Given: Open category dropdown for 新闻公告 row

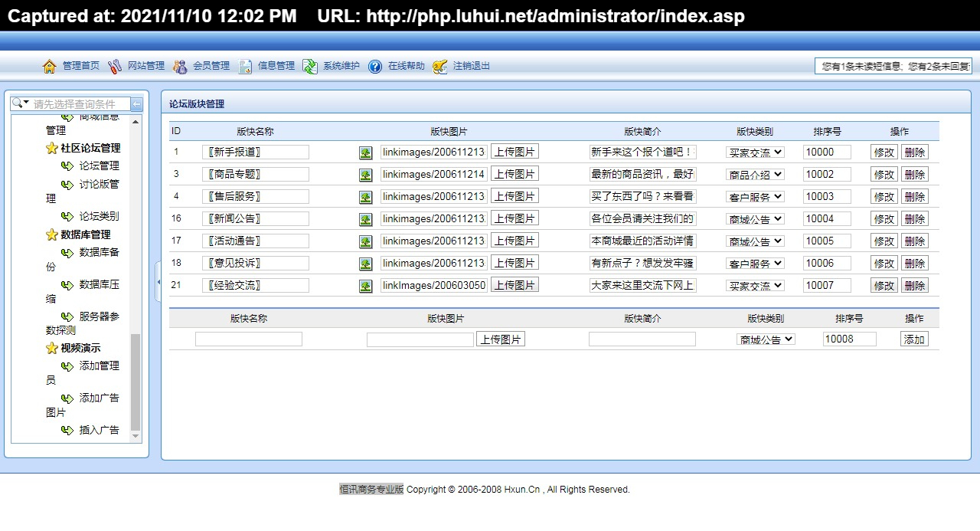Looking at the screenshot, I should [x=755, y=219].
